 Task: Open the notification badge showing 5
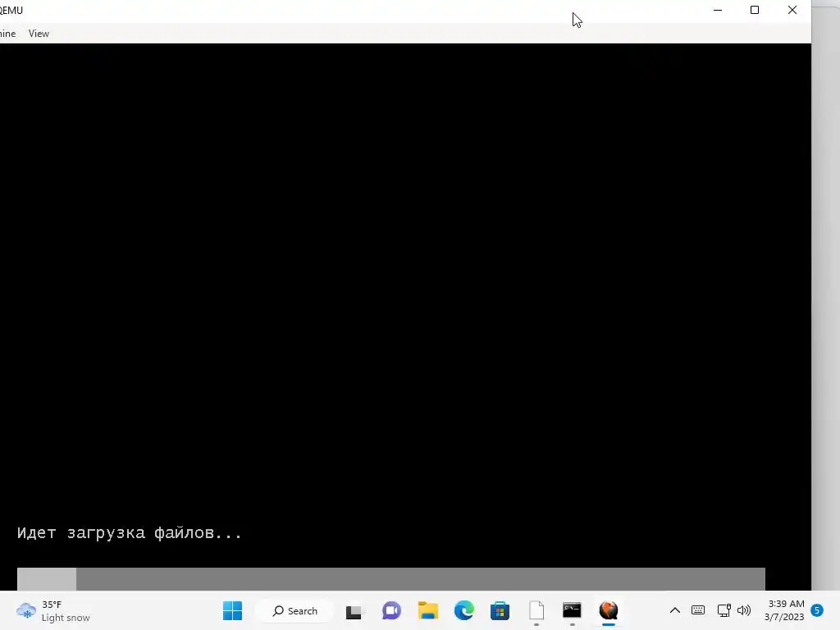tap(817, 610)
